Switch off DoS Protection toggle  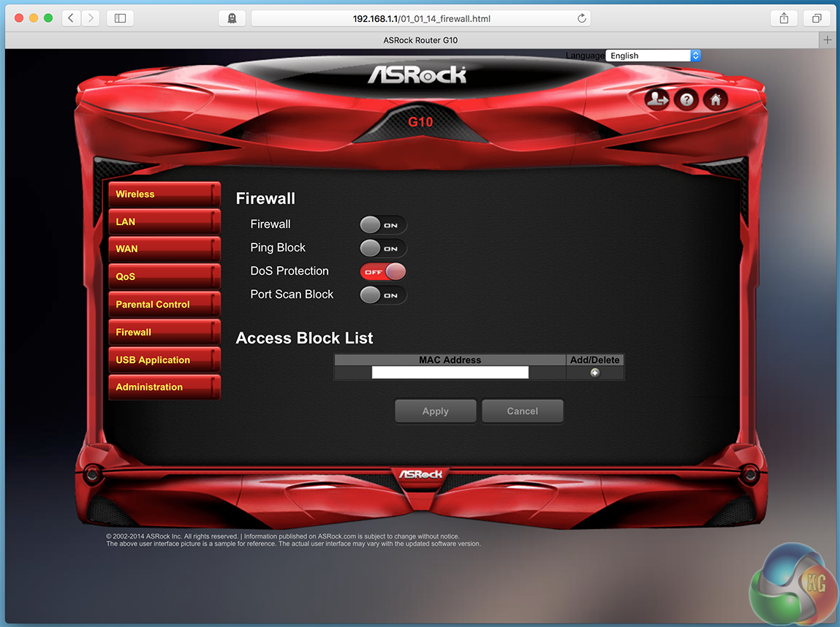(382, 272)
